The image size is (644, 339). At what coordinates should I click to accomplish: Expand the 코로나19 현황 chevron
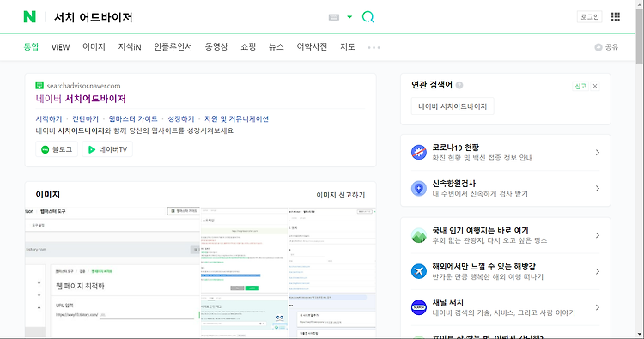coord(597,152)
